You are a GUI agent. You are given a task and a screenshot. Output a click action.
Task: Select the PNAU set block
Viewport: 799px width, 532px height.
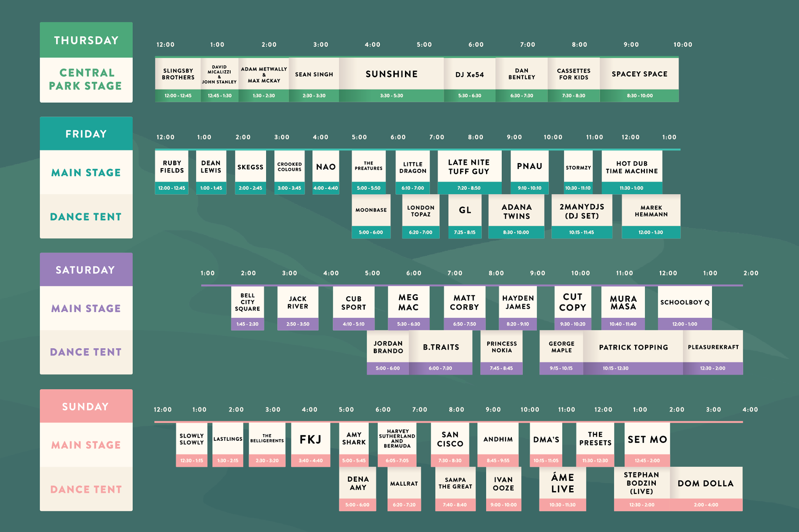point(529,172)
